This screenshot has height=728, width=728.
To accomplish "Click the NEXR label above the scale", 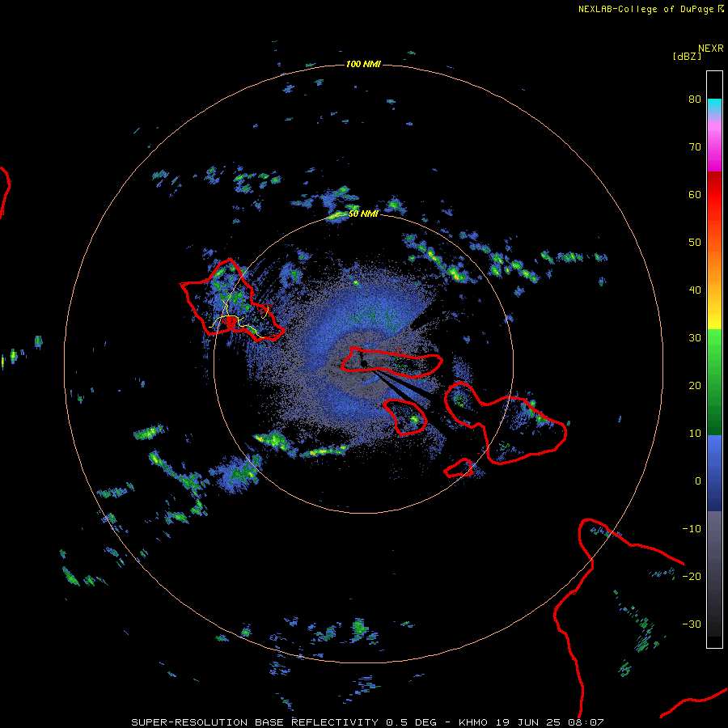I will [x=711, y=49].
